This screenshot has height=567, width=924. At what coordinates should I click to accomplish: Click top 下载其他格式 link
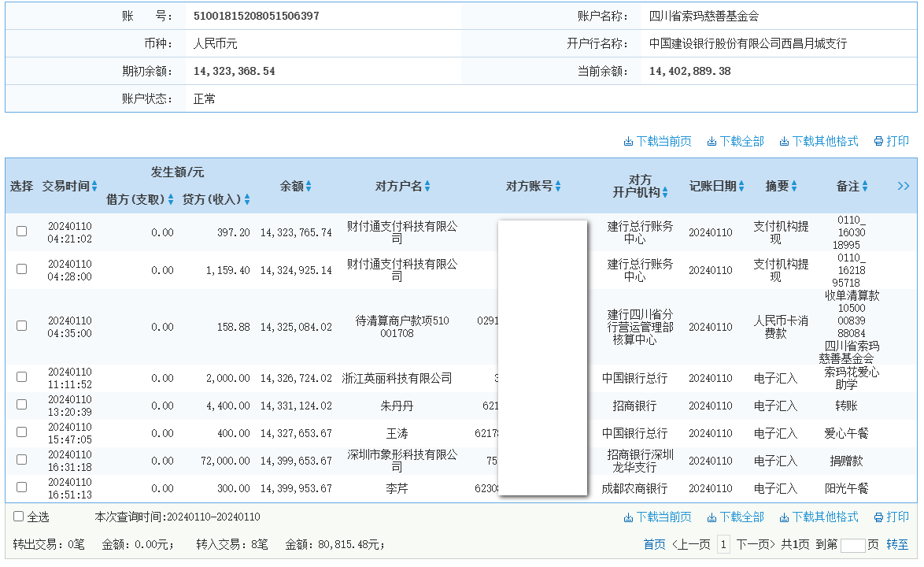(x=819, y=142)
